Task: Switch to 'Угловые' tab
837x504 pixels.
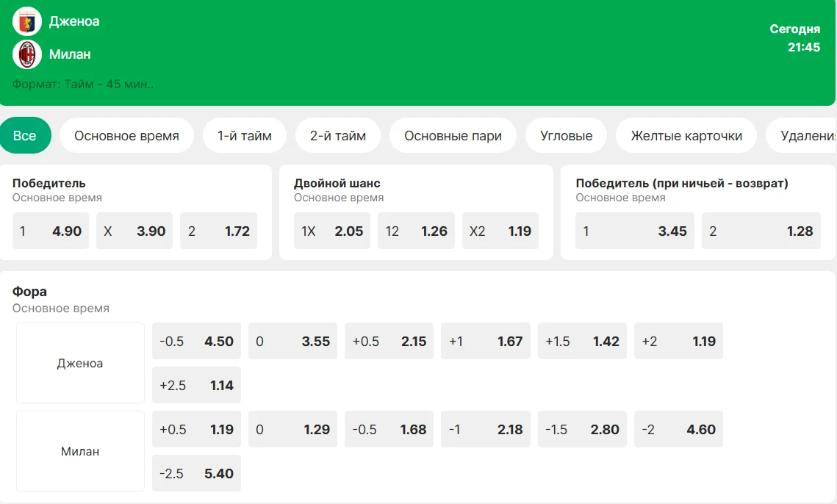Action: click(x=566, y=136)
